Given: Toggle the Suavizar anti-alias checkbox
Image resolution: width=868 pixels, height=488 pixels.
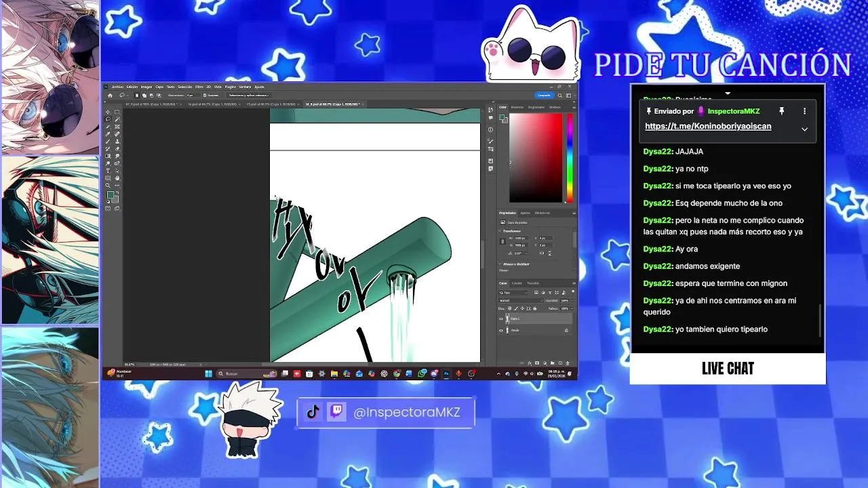Looking at the screenshot, I should (205, 96).
